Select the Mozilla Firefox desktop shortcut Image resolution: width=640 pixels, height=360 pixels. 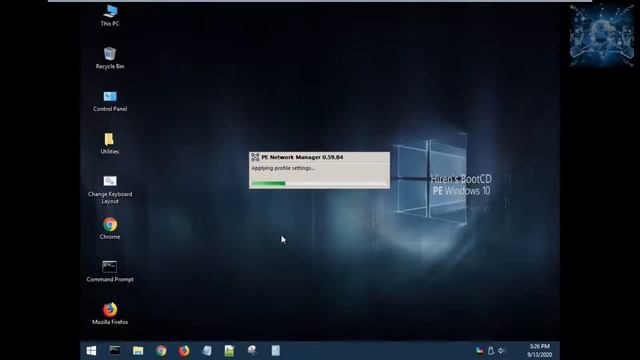click(x=110, y=314)
